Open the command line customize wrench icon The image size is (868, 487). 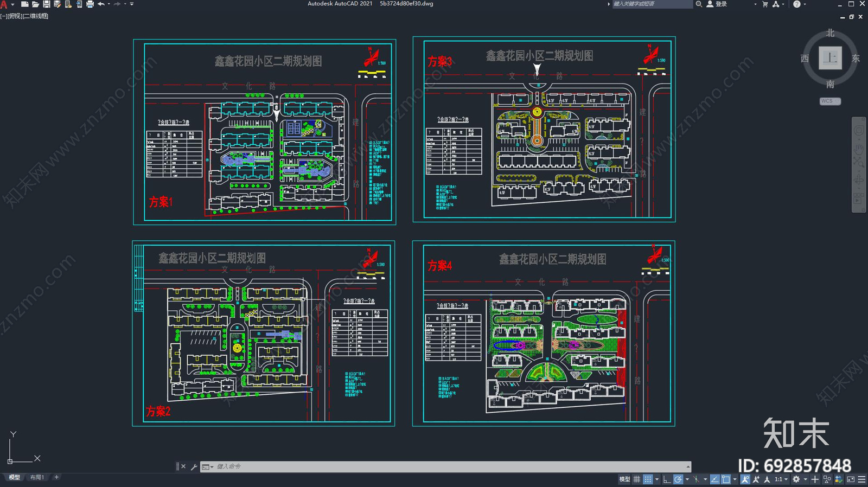pos(194,467)
